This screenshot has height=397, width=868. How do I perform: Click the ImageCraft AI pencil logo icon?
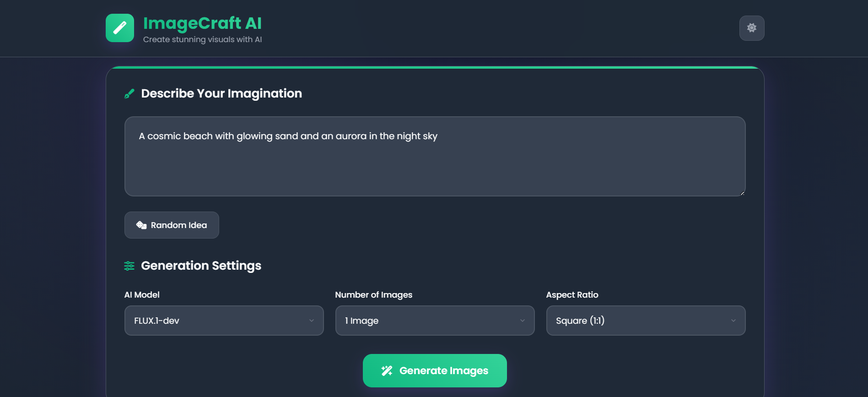(x=120, y=28)
